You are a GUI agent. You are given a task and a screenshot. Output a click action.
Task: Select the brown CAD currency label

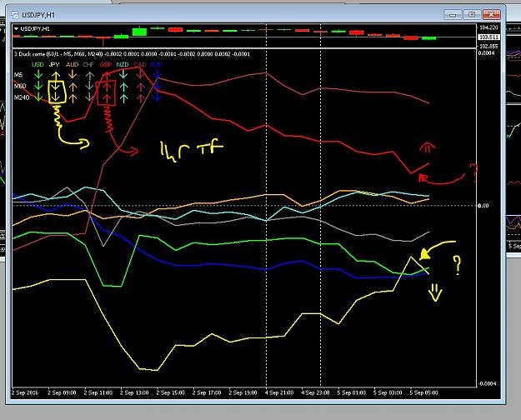[140, 64]
